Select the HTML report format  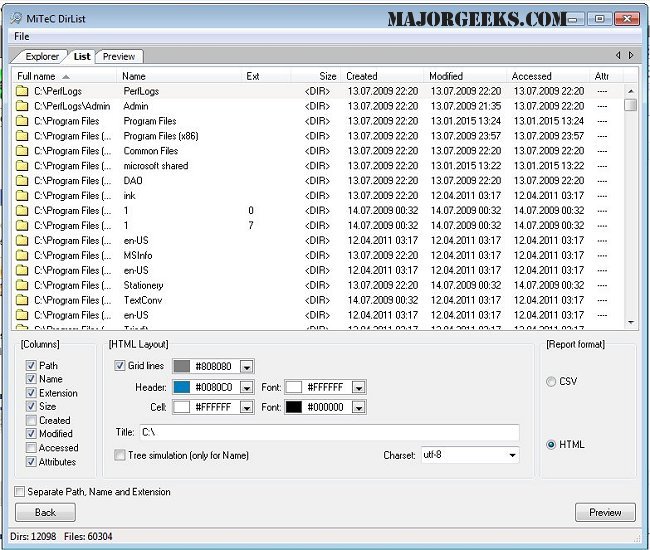[551, 445]
